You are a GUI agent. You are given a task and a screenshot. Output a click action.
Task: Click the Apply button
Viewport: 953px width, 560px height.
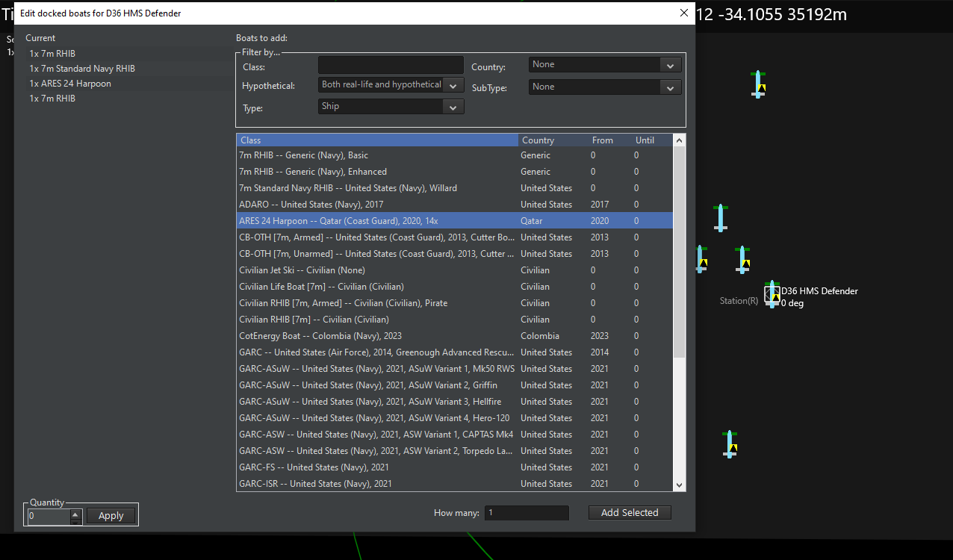111,516
